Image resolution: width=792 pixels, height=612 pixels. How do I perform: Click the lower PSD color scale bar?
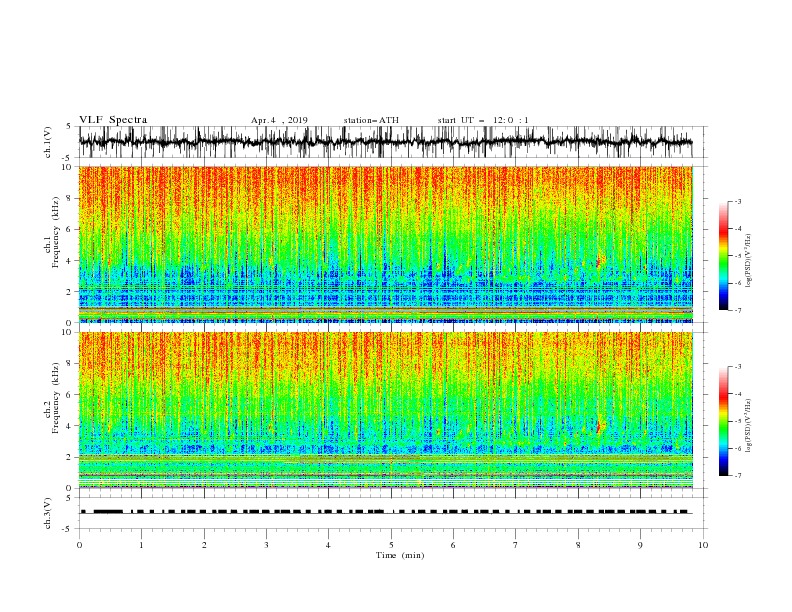click(x=723, y=421)
